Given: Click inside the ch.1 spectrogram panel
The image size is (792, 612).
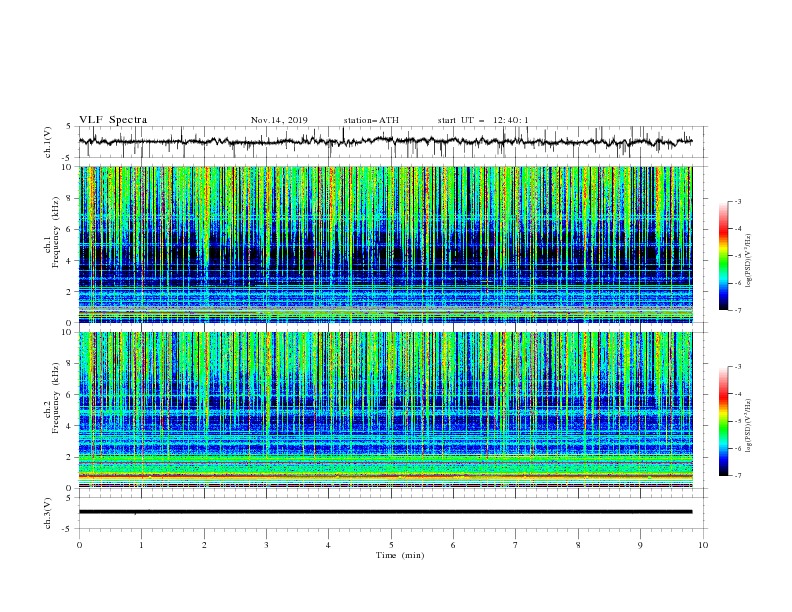Looking at the screenshot, I should 386,244.
